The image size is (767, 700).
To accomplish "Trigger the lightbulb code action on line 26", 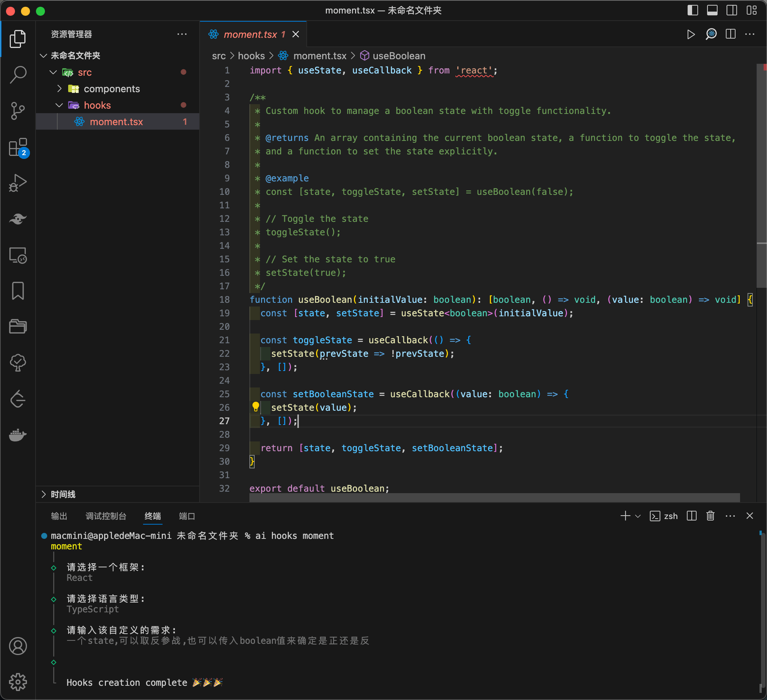I will [256, 407].
